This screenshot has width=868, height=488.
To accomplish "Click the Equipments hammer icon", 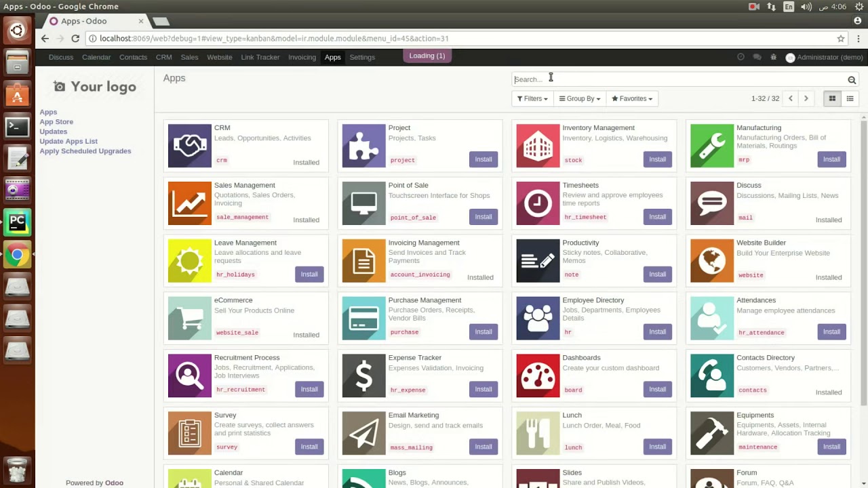I will [712, 433].
